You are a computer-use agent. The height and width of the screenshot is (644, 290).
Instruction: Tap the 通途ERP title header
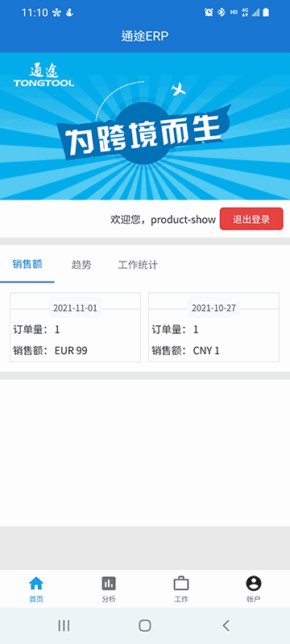145,36
